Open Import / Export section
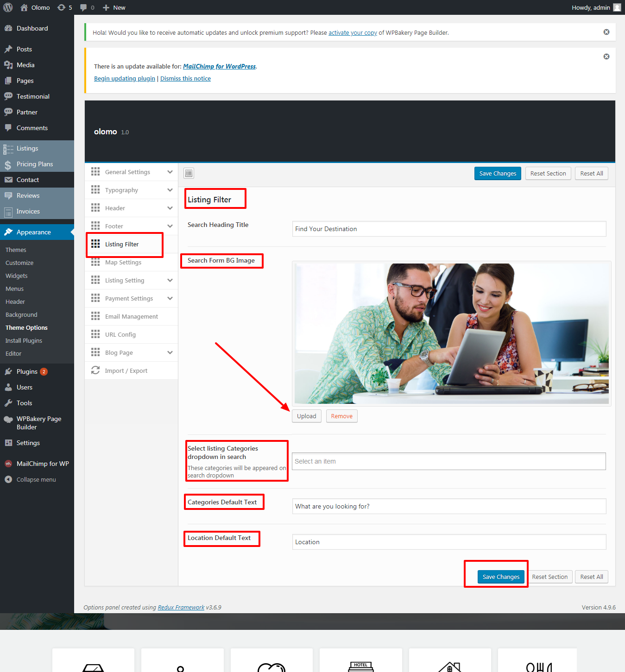This screenshot has width=625, height=672. click(x=126, y=371)
